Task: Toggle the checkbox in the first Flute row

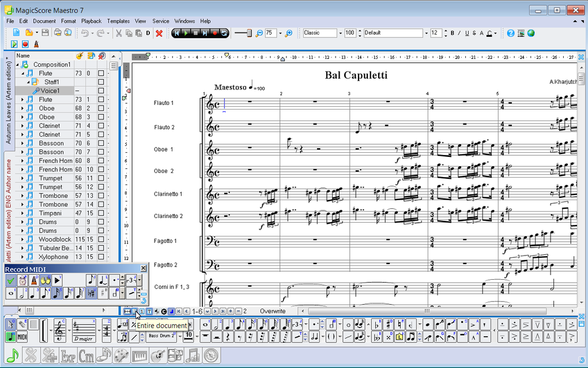Action: click(x=101, y=73)
